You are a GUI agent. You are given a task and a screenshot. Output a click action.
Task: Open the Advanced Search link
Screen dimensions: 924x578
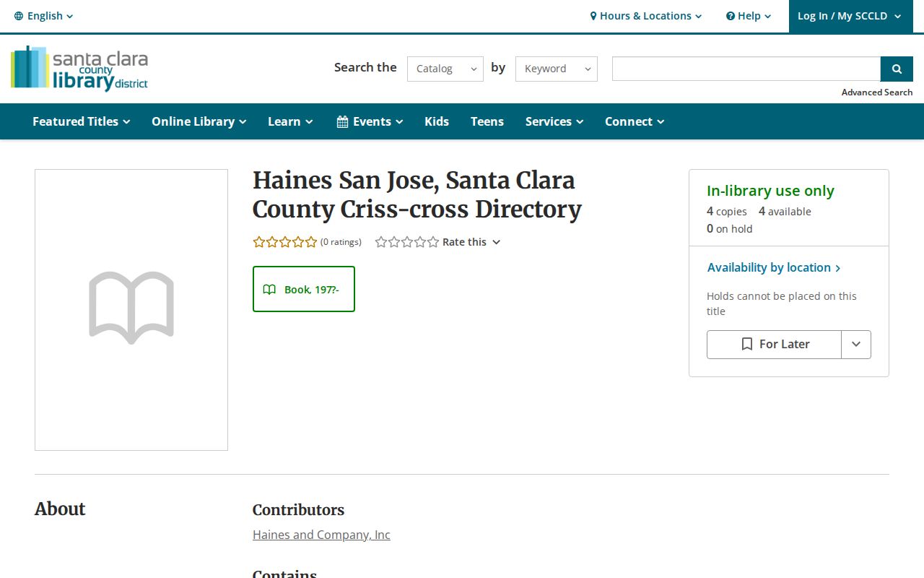877,92
